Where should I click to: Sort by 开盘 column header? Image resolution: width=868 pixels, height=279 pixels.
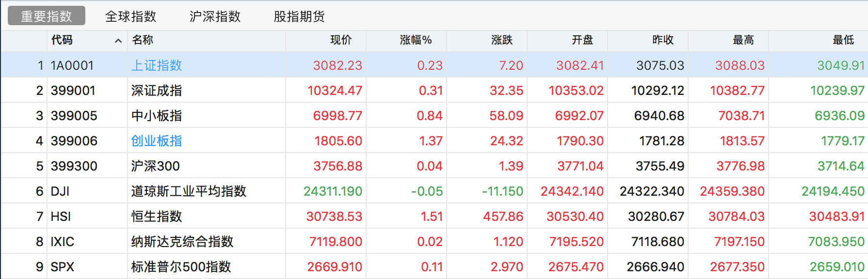(x=582, y=40)
